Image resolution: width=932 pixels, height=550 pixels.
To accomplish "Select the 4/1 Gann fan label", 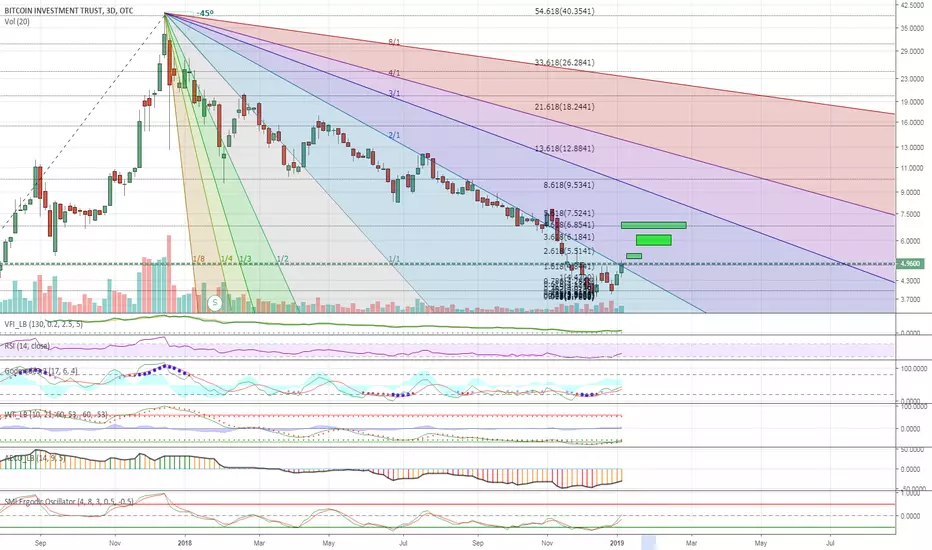I will 394,73.
